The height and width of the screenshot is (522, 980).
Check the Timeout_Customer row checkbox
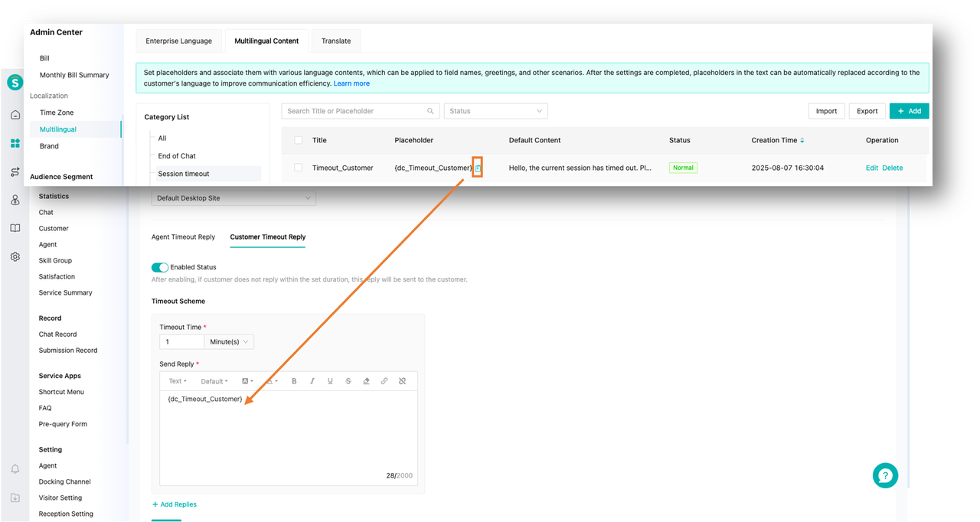pos(299,168)
